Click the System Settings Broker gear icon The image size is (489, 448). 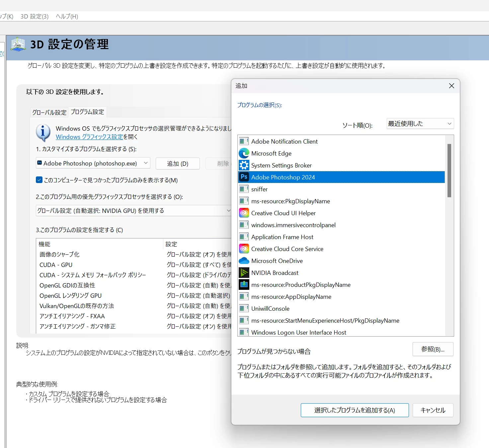click(244, 165)
